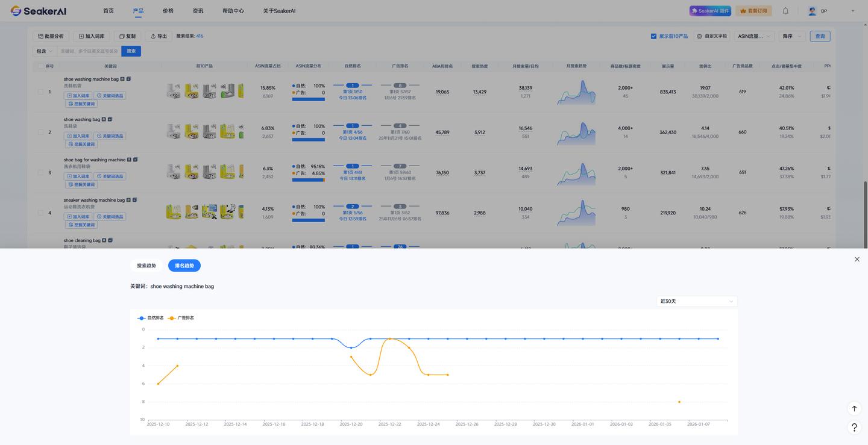Click the scroll-to-top arrow button
Screen dimensions: 868x445
pos(854,409)
